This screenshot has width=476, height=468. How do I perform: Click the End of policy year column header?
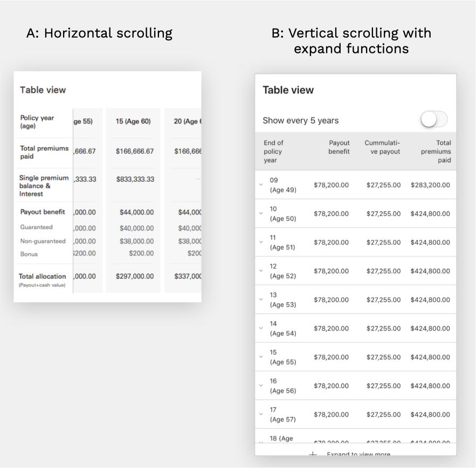click(x=273, y=152)
